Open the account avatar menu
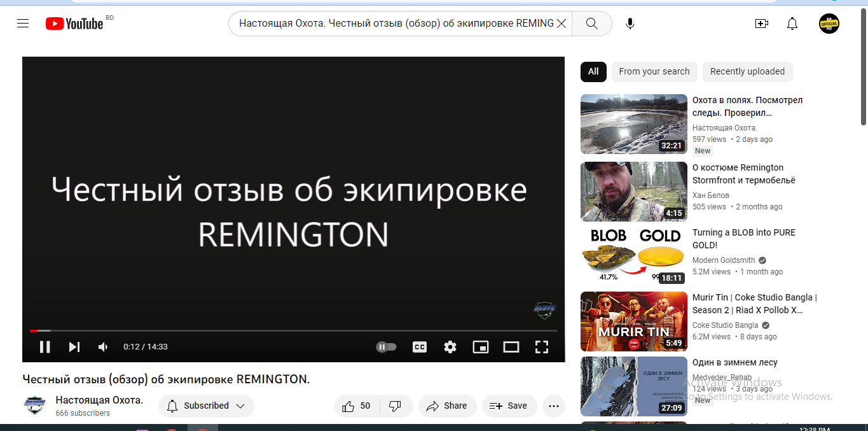 [x=829, y=24]
